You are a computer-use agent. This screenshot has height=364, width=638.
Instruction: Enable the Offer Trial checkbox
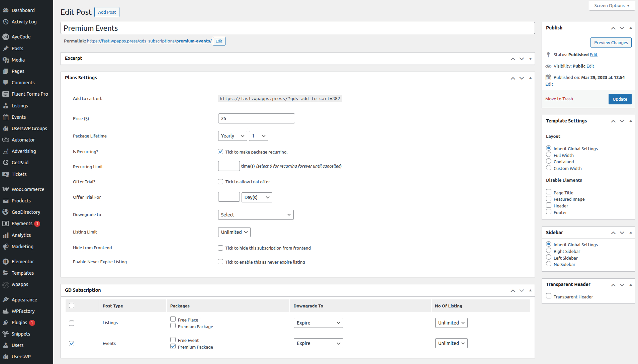[220, 182]
